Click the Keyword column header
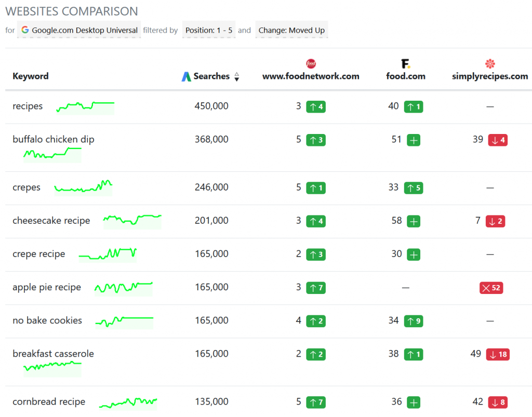This screenshot has height=417, width=532. tap(31, 76)
